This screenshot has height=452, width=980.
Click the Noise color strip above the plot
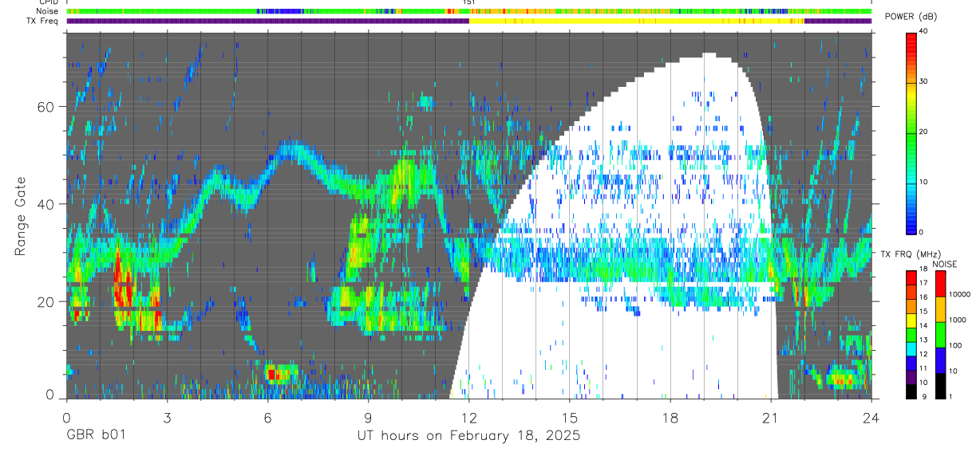pos(468,11)
